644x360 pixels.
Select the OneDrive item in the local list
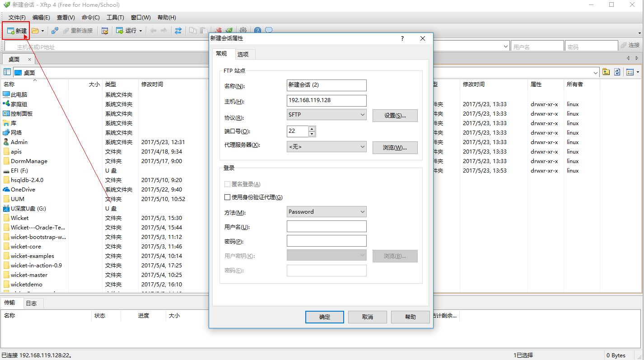coord(23,189)
